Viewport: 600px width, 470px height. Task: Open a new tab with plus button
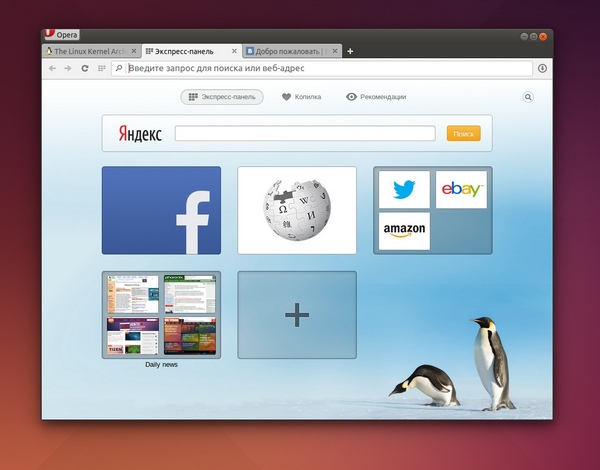350,51
